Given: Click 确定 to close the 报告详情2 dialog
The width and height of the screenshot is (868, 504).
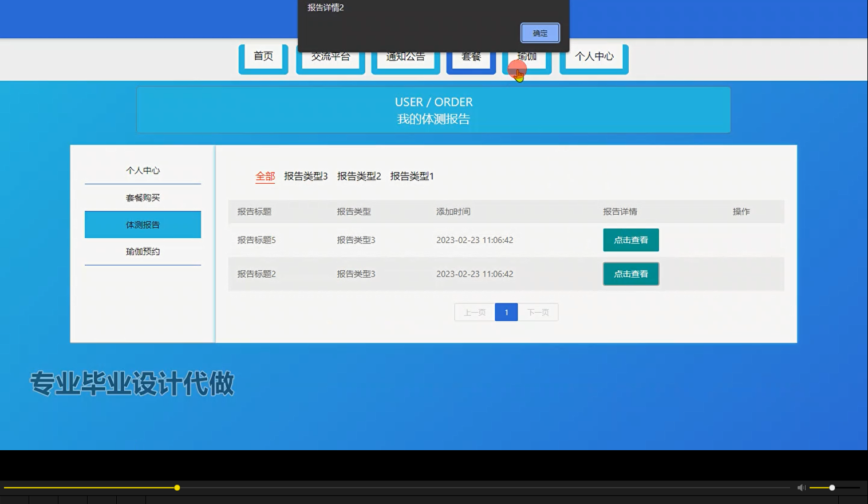Looking at the screenshot, I should 539,33.
